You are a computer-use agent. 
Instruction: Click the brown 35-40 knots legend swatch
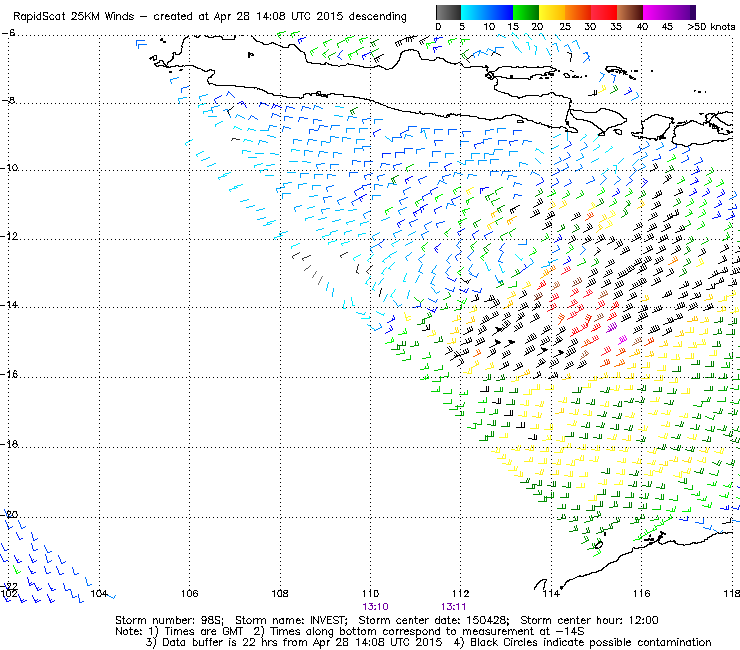630,12
